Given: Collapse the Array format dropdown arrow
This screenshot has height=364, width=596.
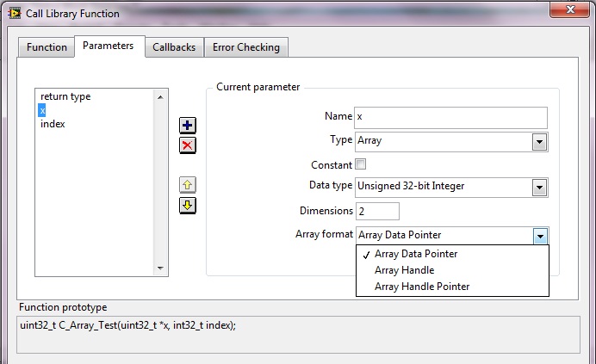Looking at the screenshot, I should [x=540, y=236].
